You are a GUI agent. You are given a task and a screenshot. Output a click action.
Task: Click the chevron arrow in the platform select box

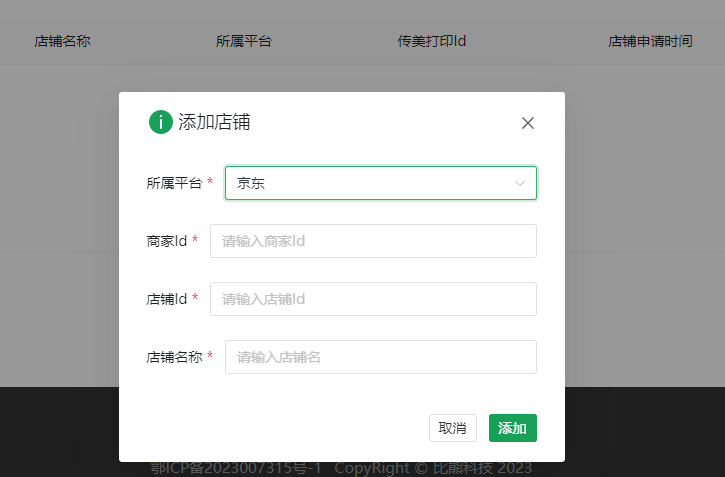[x=520, y=183]
